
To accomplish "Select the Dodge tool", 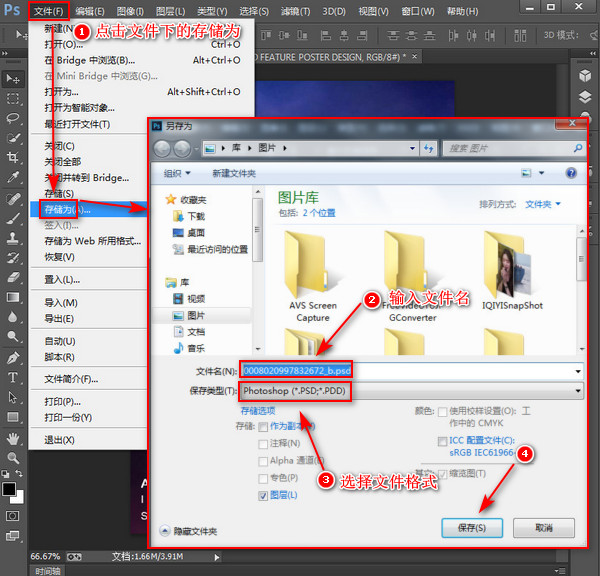I will point(13,336).
